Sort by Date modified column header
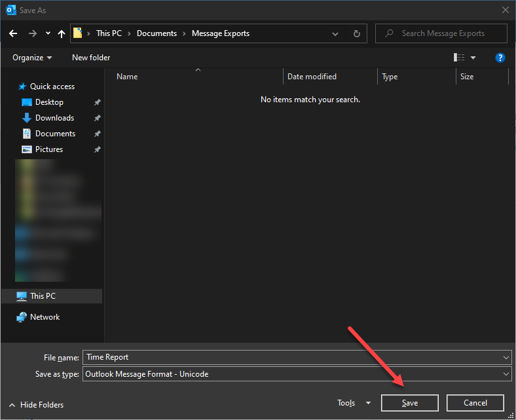The width and height of the screenshot is (516, 420). [x=312, y=77]
